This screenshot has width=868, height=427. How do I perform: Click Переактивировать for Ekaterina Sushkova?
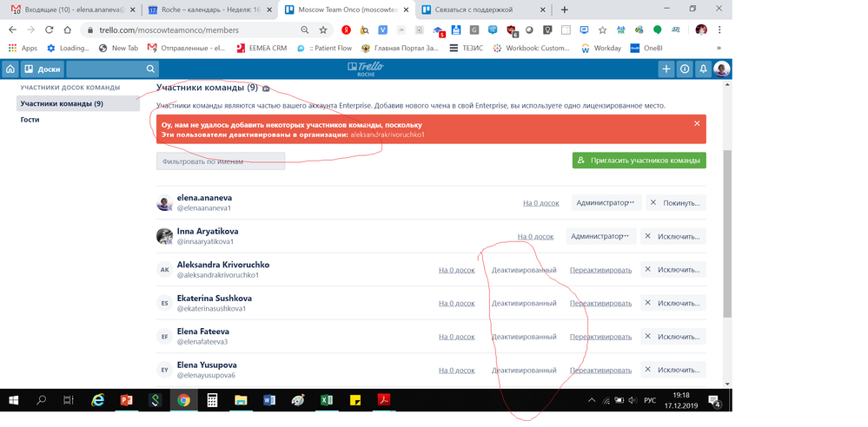pyautogui.click(x=600, y=303)
